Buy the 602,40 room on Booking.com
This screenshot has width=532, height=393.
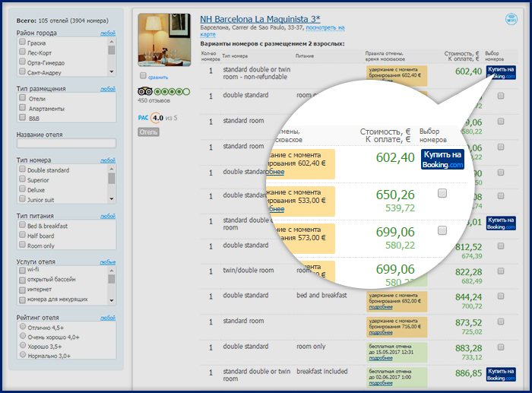pos(501,73)
